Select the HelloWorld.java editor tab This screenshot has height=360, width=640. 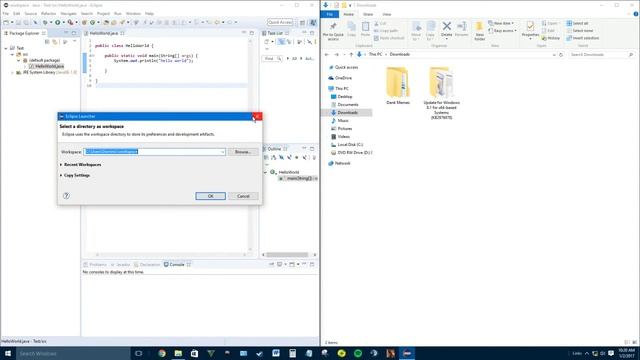[104, 33]
